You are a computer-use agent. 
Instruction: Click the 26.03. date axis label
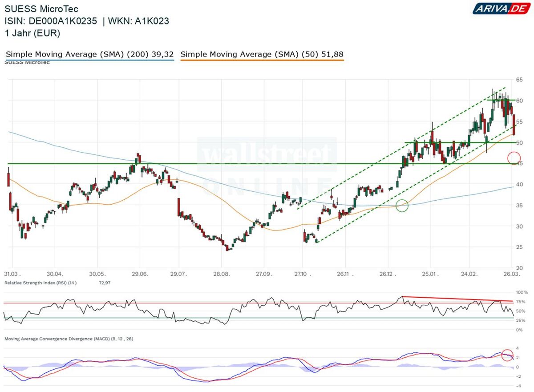[x=511, y=273]
